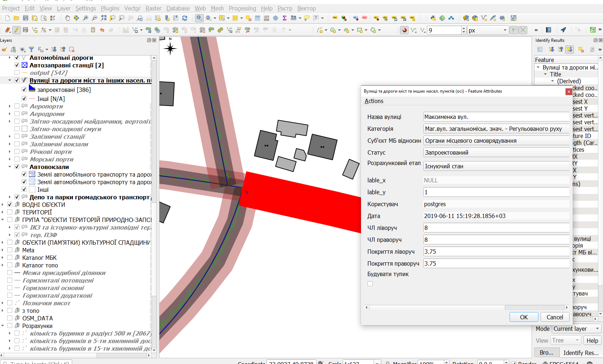Toggle editing with the pencil icon
Screen dimensions: 603x364
pyautogui.click(x=16, y=30)
